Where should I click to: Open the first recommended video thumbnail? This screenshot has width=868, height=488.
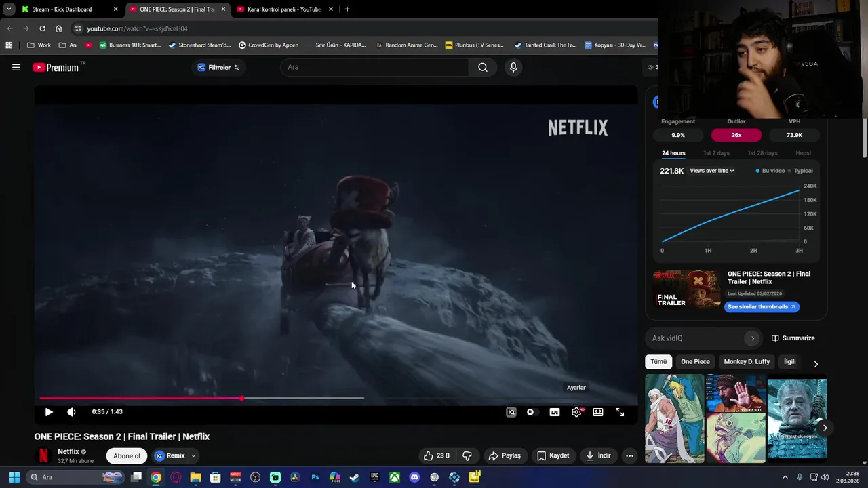pyautogui.click(x=675, y=418)
